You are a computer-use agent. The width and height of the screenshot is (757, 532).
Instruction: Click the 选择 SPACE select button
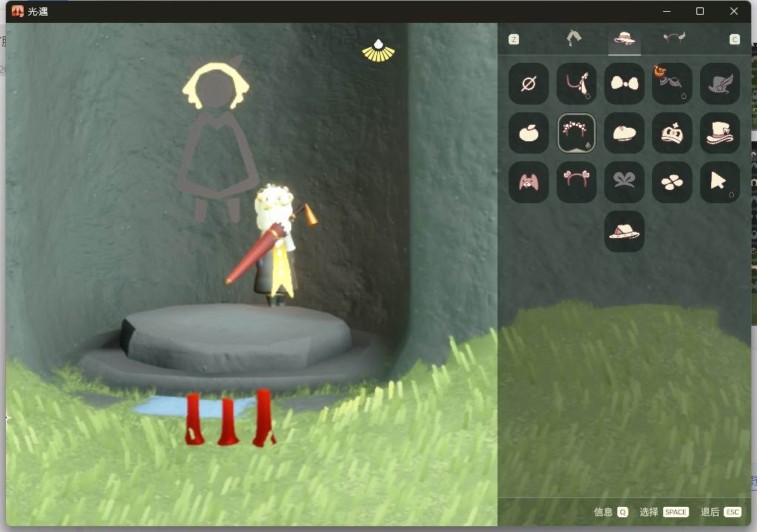(x=664, y=512)
